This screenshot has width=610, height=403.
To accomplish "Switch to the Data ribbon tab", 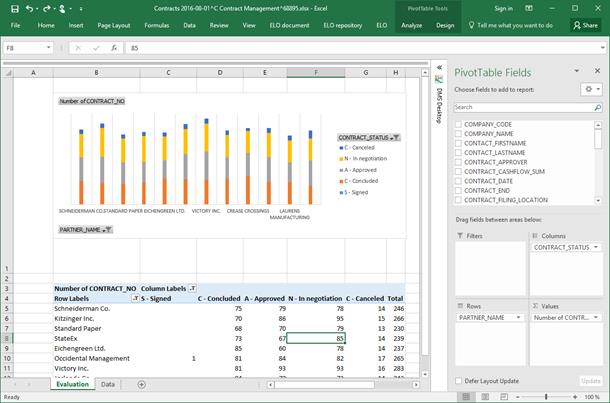I will coord(189,25).
